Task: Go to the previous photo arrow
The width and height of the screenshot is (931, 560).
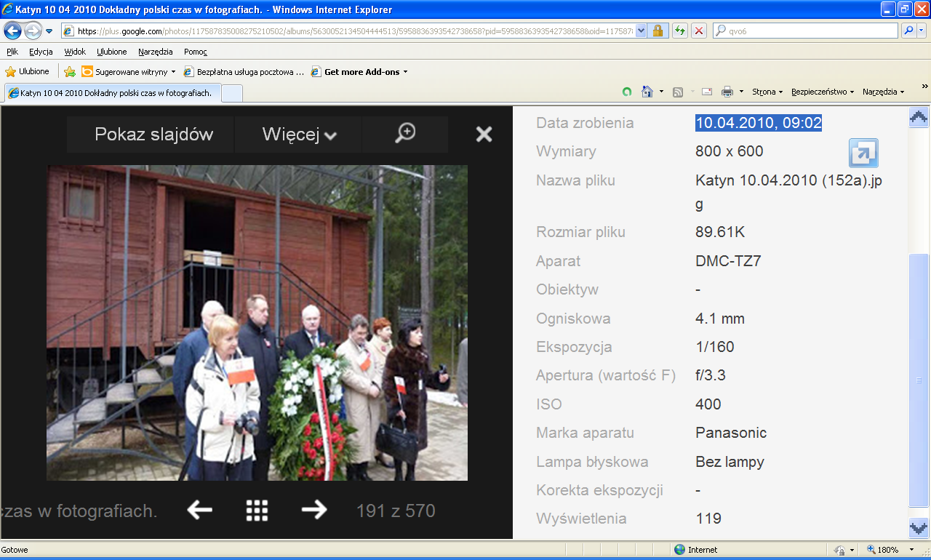Action: point(199,511)
